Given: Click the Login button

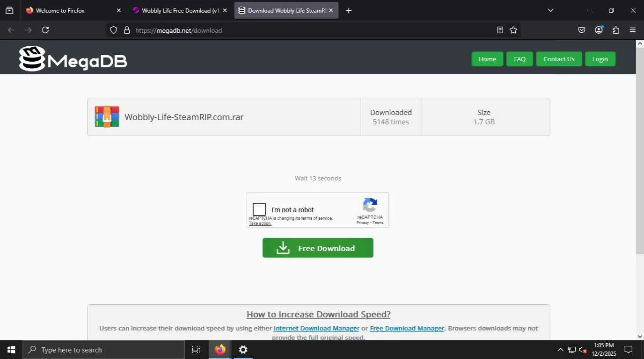Looking at the screenshot, I should 600,59.
